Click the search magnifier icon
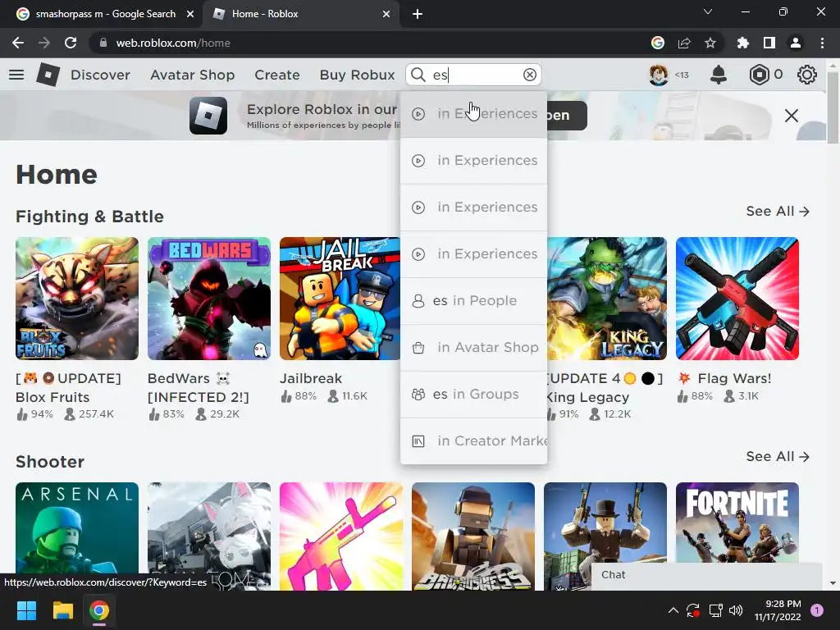This screenshot has width=840, height=630. pyautogui.click(x=418, y=75)
